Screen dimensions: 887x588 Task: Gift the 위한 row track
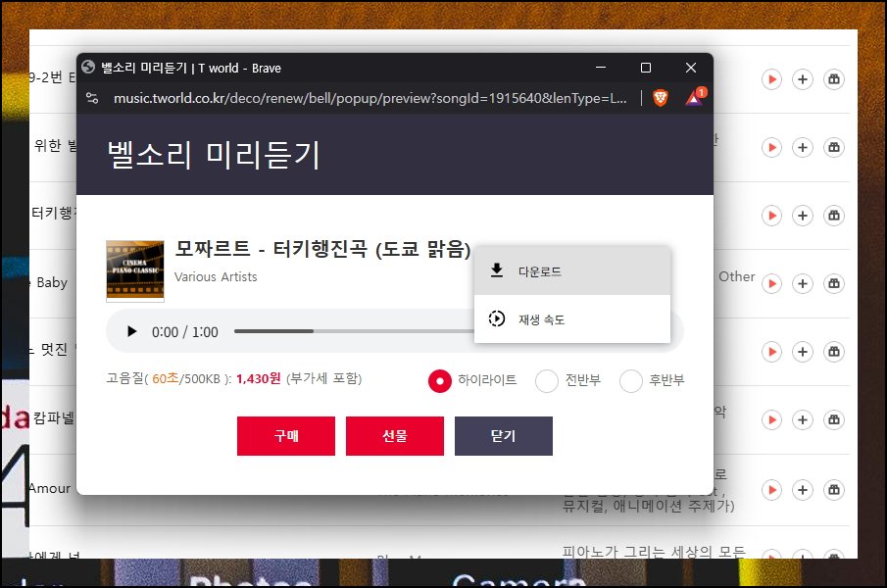[834, 148]
